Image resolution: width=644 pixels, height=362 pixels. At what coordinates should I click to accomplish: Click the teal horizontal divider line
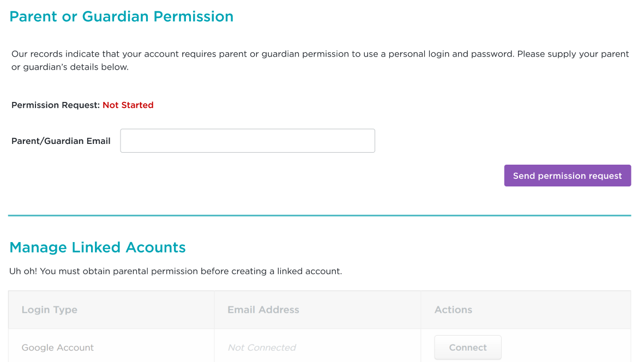pyautogui.click(x=320, y=216)
